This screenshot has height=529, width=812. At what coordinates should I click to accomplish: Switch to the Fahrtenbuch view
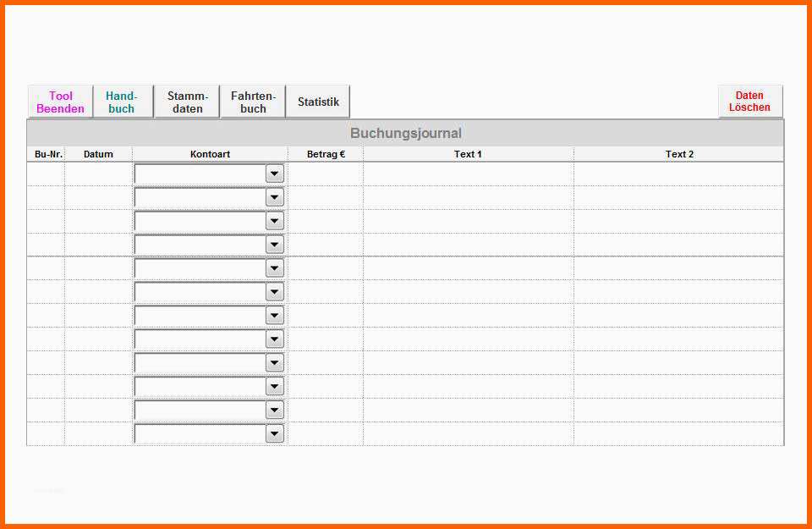tap(253, 102)
